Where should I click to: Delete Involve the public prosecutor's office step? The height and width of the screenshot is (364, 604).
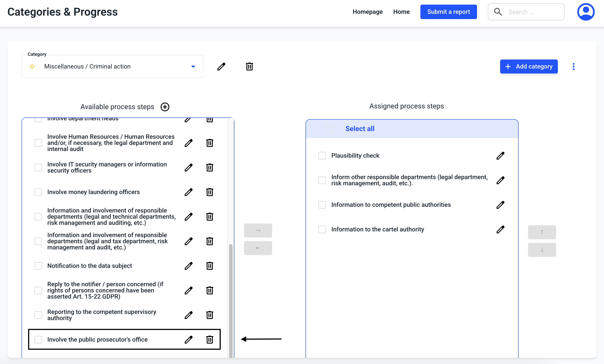[210, 339]
